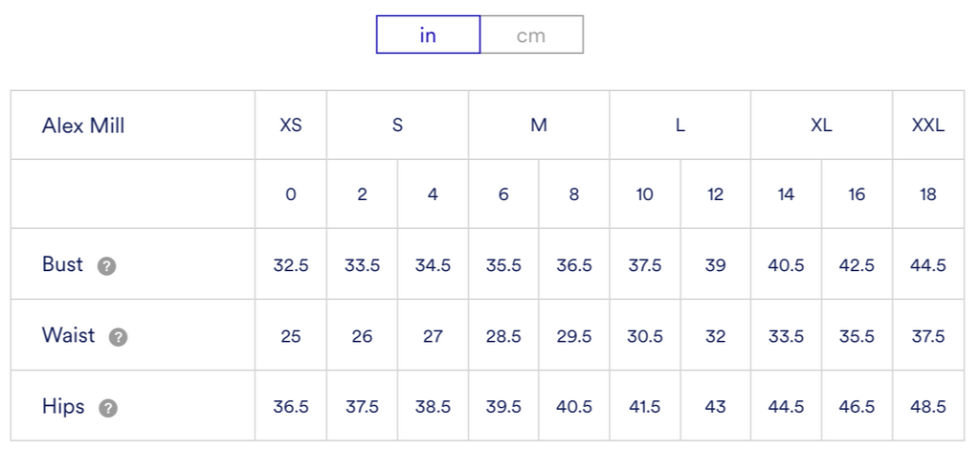Click the Hips row label
980x452 pixels.
(x=63, y=406)
